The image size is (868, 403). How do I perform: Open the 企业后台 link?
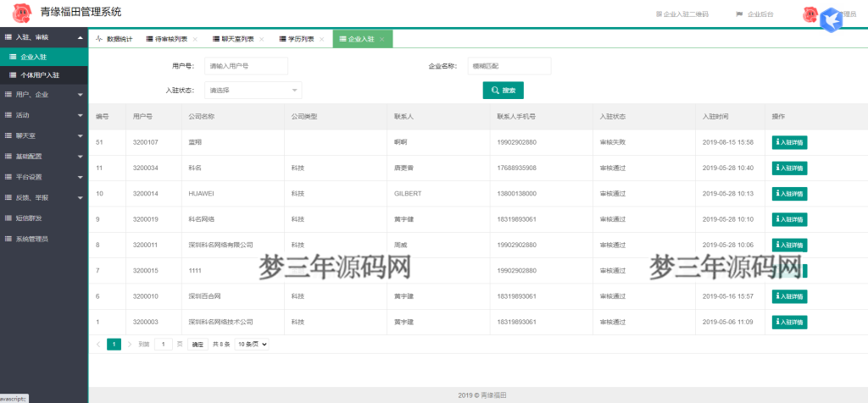point(754,14)
